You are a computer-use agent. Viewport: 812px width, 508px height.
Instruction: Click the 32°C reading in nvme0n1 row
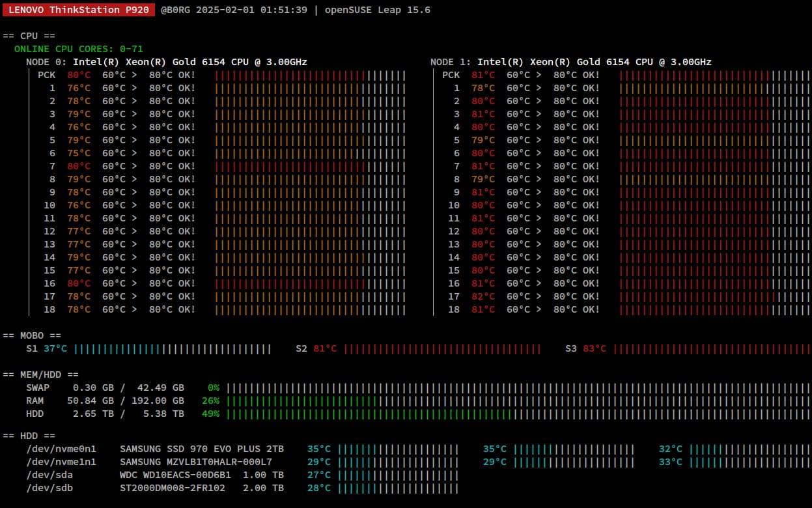coord(671,449)
